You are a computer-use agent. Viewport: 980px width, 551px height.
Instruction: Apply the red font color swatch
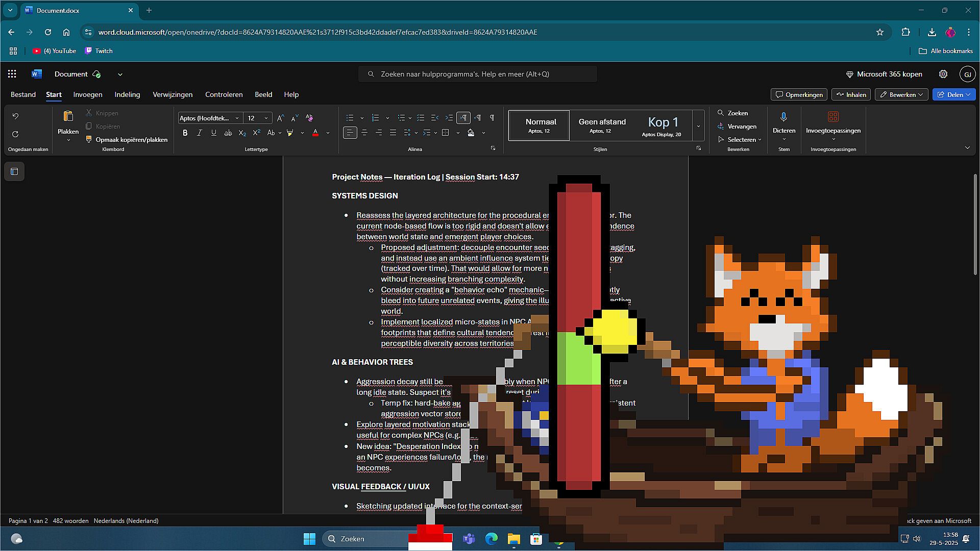[315, 133]
